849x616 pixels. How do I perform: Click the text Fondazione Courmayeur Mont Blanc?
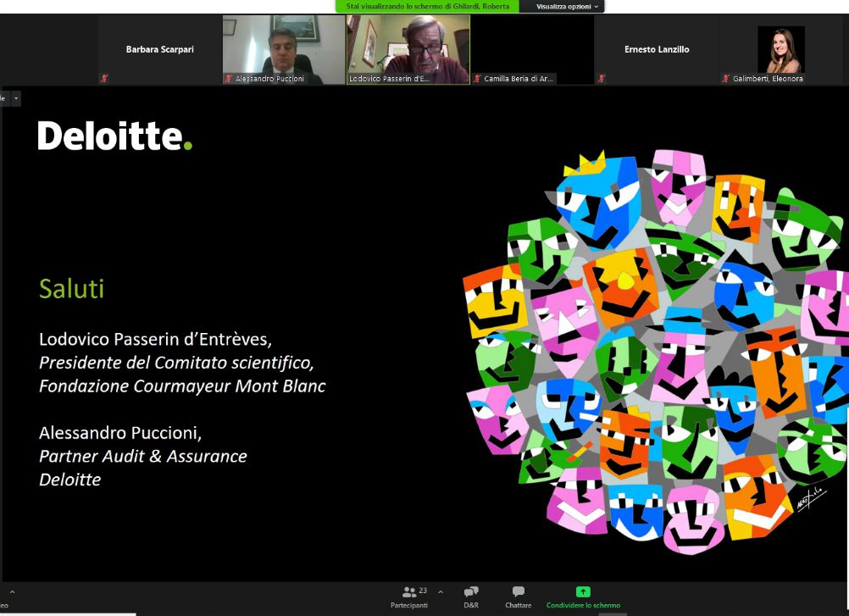[182, 386]
